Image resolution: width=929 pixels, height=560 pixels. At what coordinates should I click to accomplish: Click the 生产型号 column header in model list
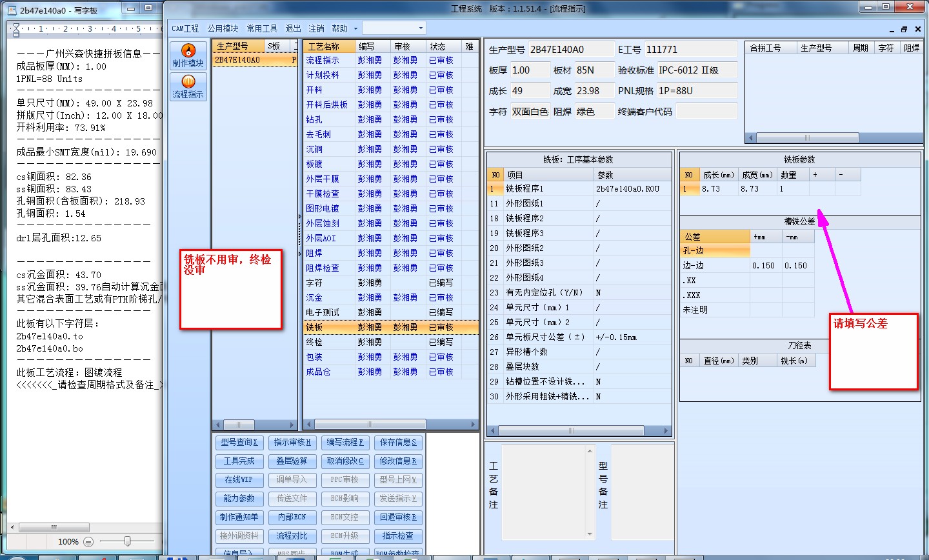point(239,46)
